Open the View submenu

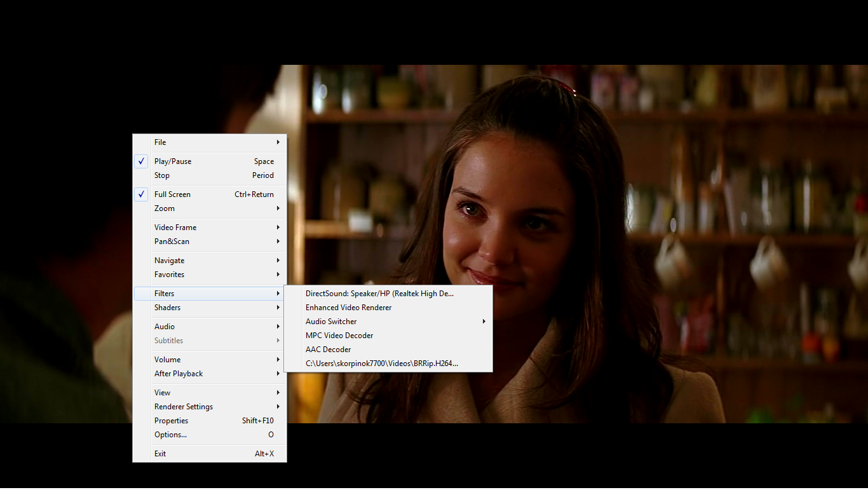tap(210, 393)
